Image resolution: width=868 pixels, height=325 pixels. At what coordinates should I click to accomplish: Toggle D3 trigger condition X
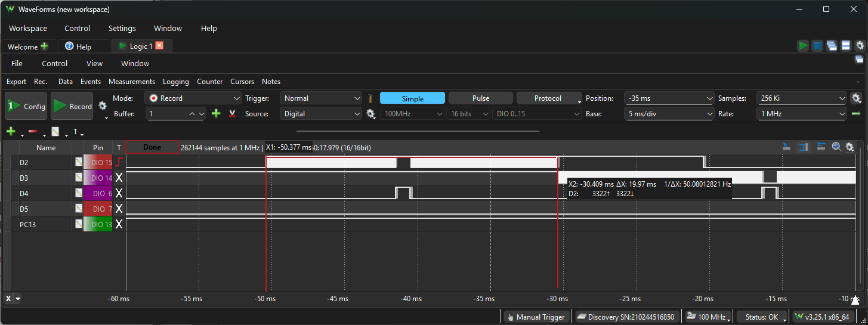point(119,178)
